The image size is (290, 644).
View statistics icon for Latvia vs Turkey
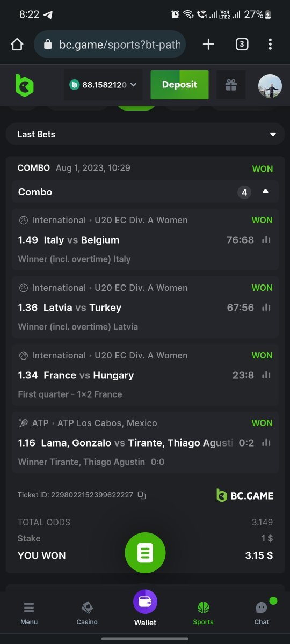pyautogui.click(x=266, y=308)
